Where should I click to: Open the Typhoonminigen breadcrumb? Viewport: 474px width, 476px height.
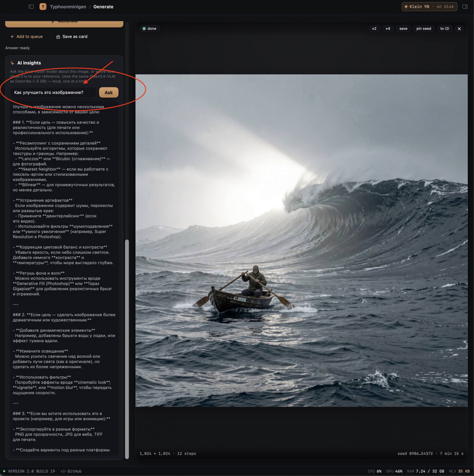coord(68,7)
